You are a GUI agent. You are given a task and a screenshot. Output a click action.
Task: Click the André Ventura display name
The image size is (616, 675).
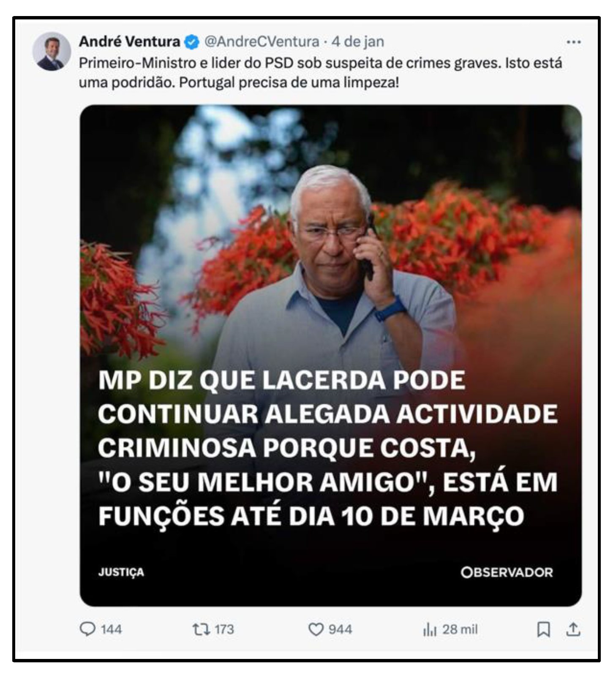pyautogui.click(x=129, y=41)
